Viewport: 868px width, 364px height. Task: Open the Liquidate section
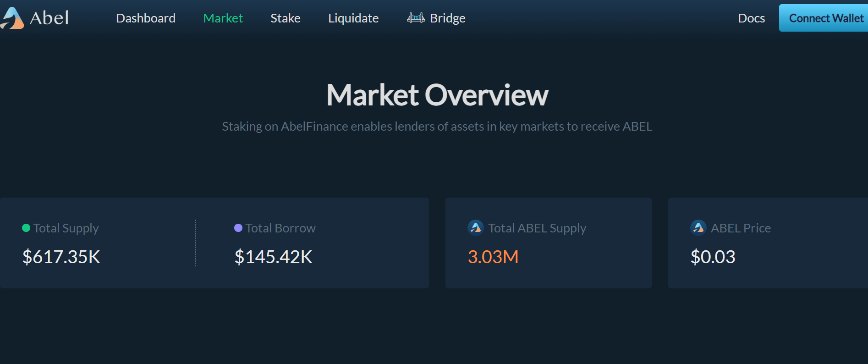353,18
